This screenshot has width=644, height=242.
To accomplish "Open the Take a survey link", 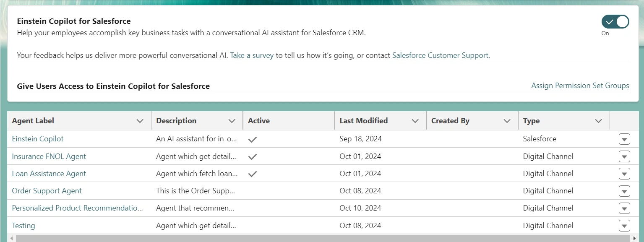I will point(251,55).
